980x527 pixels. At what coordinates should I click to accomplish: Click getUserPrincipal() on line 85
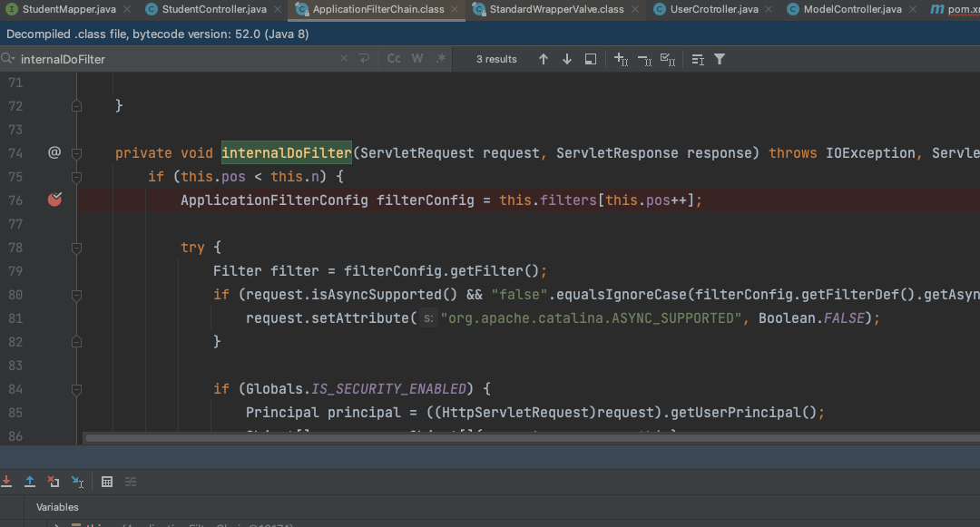tap(743, 413)
